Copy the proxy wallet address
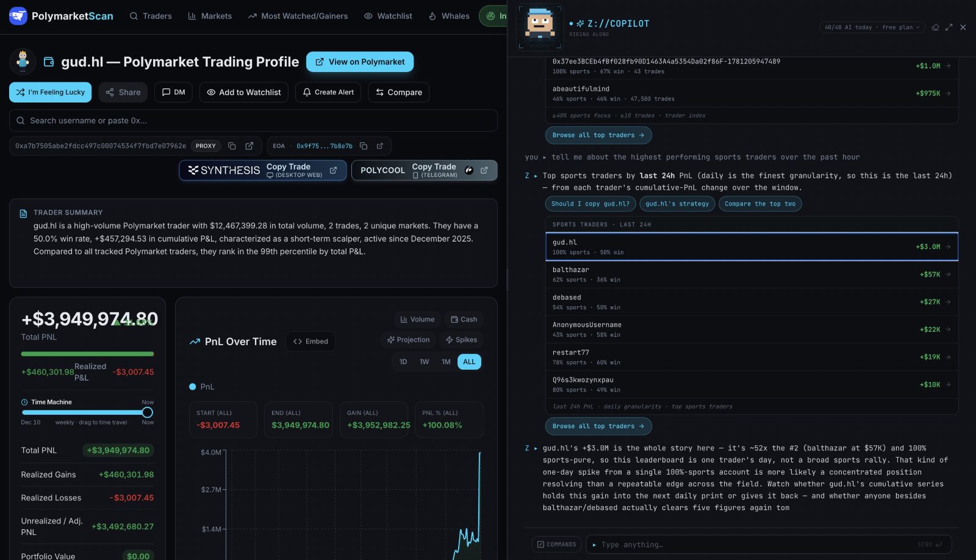Image resolution: width=976 pixels, height=560 pixels. tap(232, 146)
